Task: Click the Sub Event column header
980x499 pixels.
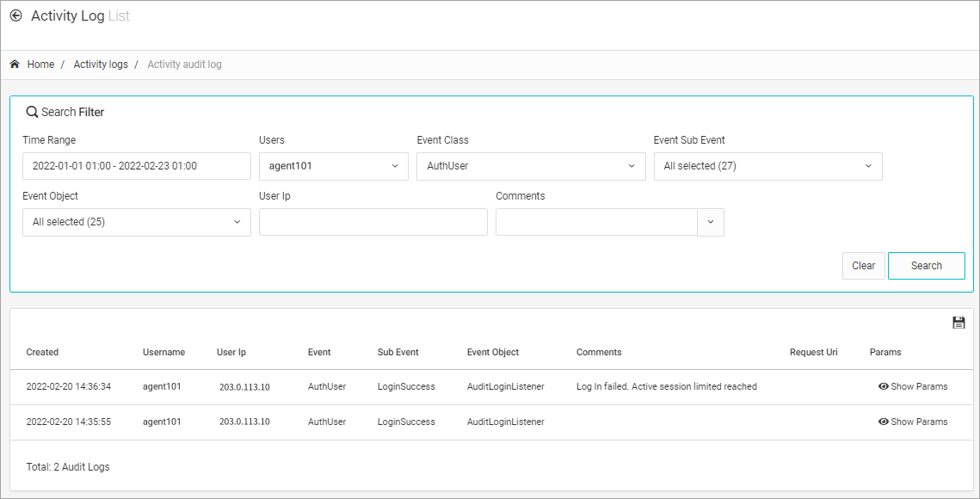Action: tap(398, 352)
